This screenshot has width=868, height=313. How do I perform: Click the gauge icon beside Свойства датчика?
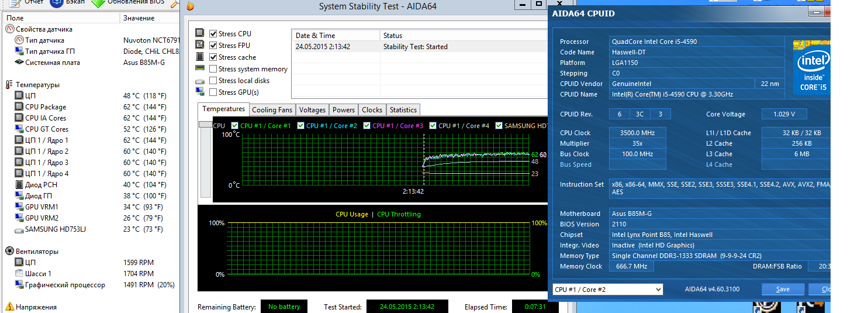tap(10, 29)
